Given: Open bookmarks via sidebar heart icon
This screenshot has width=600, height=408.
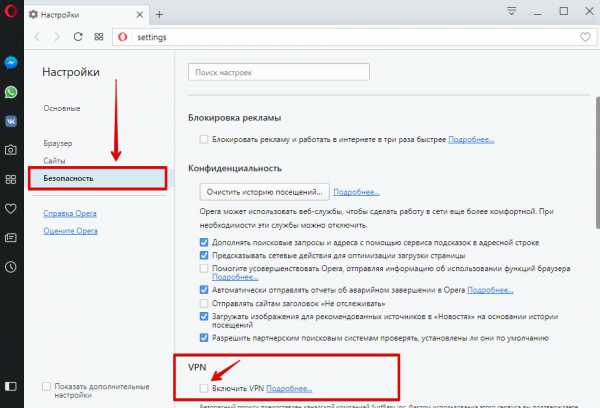Looking at the screenshot, I should [x=11, y=209].
